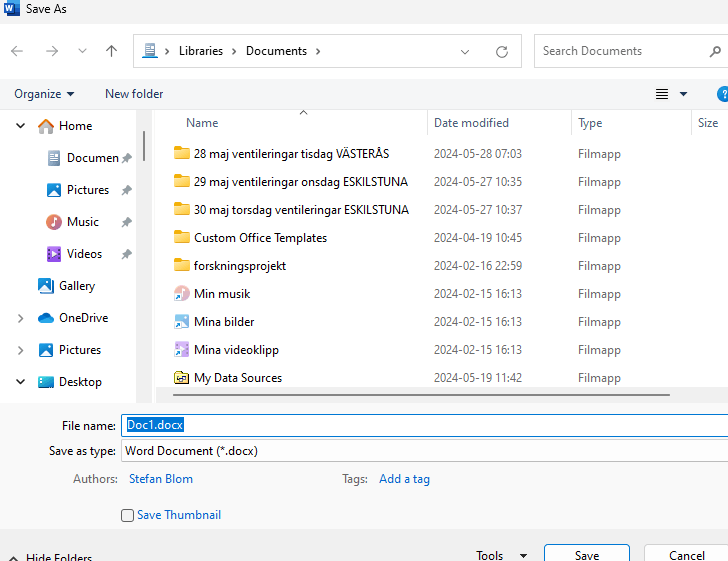This screenshot has height=561, width=728.
Task: Select pinned Pictures under Home
Action: coord(88,190)
